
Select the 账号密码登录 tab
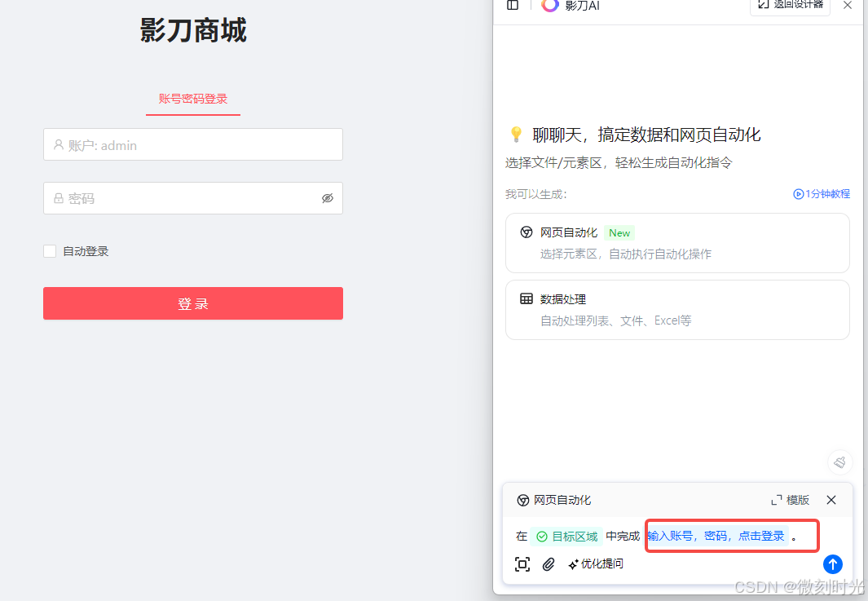pyautogui.click(x=192, y=99)
